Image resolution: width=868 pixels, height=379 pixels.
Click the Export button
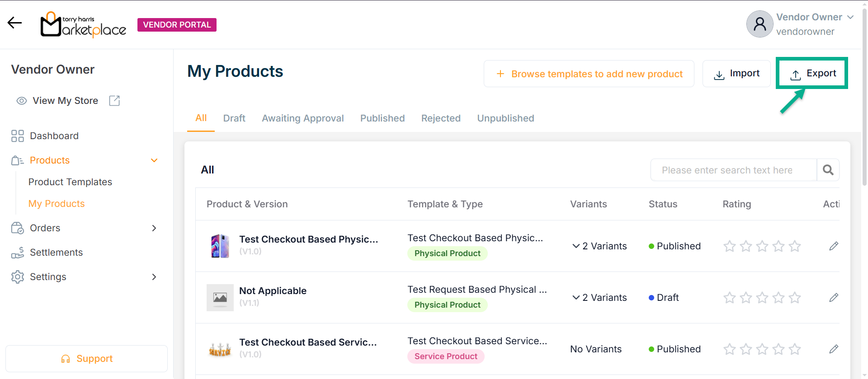tap(812, 74)
